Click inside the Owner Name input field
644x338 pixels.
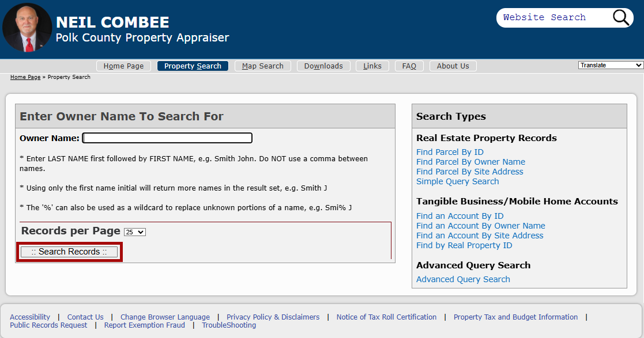pyautogui.click(x=167, y=138)
